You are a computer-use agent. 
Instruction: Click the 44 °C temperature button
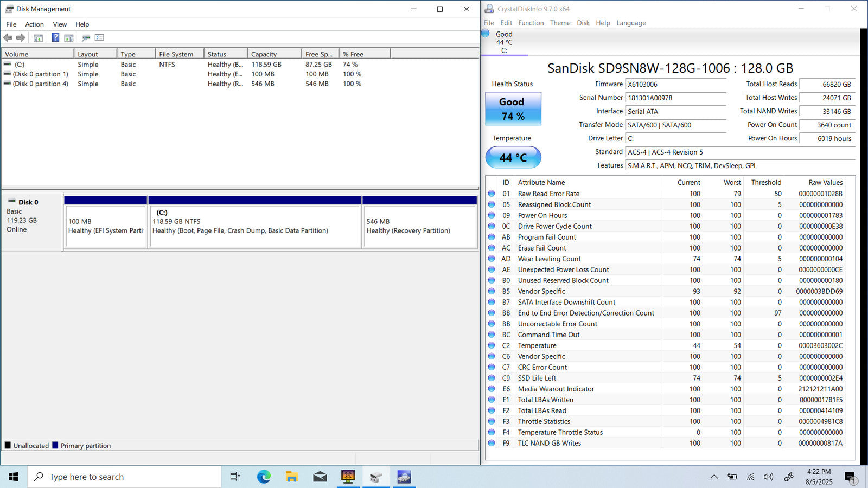513,157
